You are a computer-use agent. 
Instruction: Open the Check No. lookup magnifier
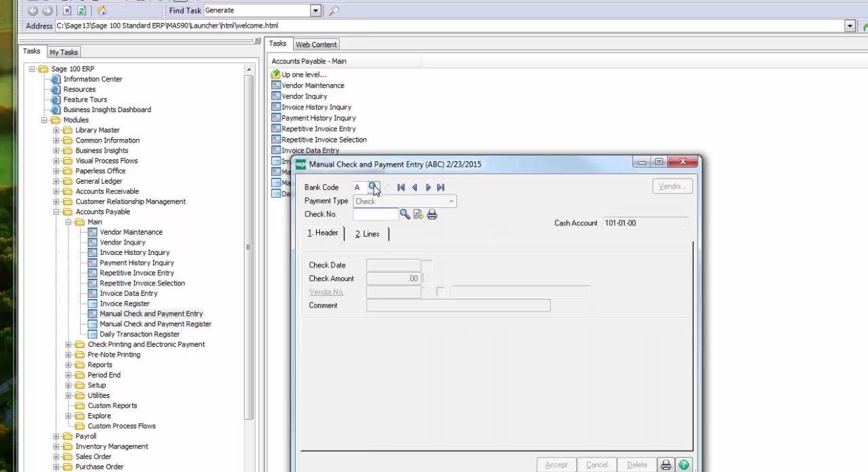405,214
